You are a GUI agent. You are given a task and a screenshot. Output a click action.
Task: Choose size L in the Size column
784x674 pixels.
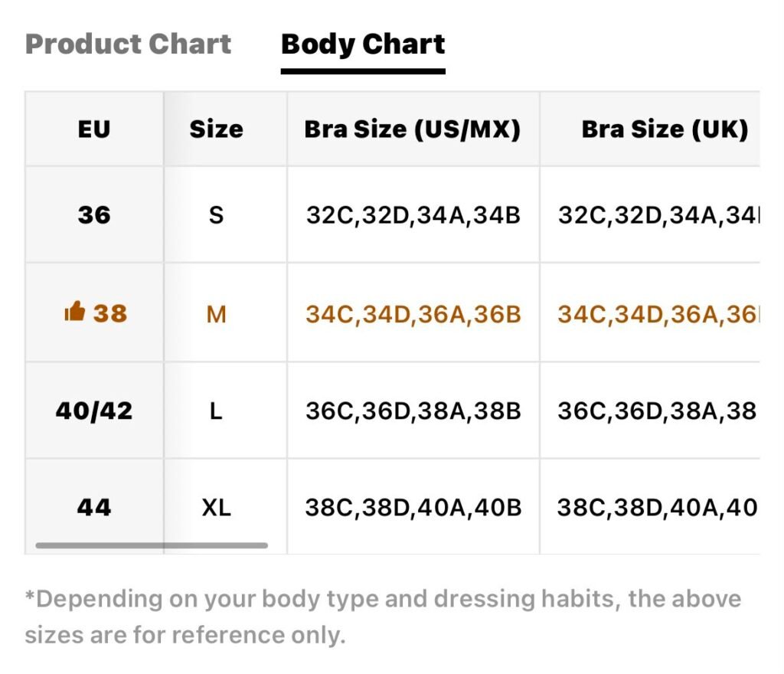point(216,411)
